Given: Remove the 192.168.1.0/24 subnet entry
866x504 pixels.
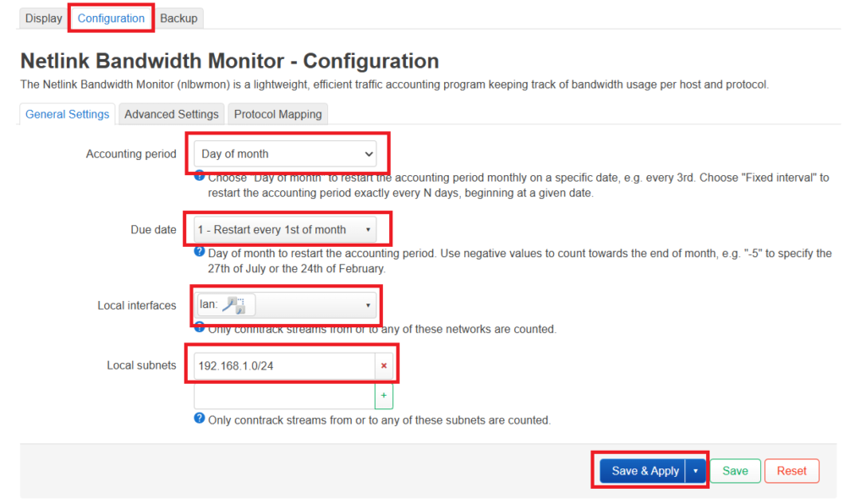Looking at the screenshot, I should point(384,366).
